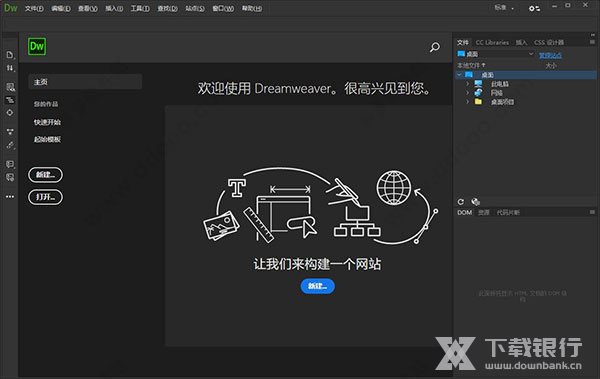Click the three-dots customize toolbar icon
Screen dimensions: 600x379
pos(10,196)
